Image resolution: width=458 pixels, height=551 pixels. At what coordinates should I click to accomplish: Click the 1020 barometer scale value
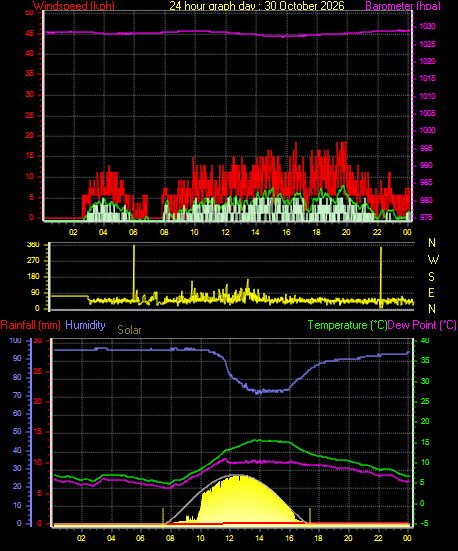(427, 61)
